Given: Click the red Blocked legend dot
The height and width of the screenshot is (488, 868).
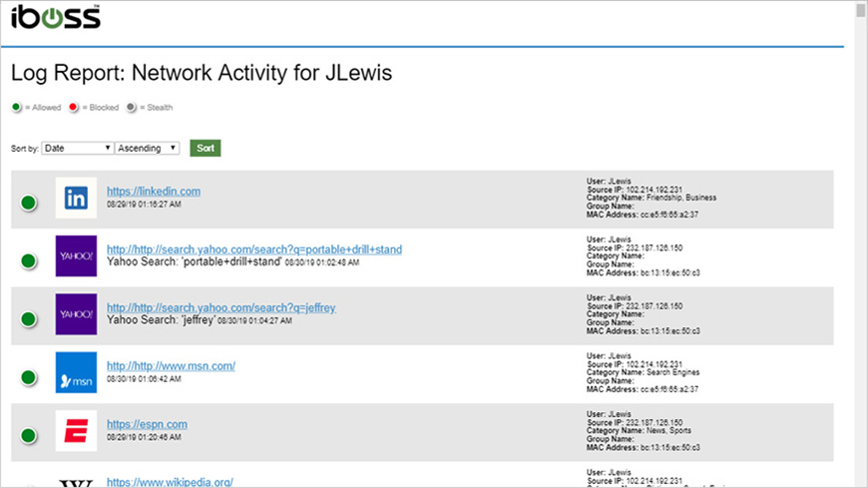Looking at the screenshot, I should (73, 107).
